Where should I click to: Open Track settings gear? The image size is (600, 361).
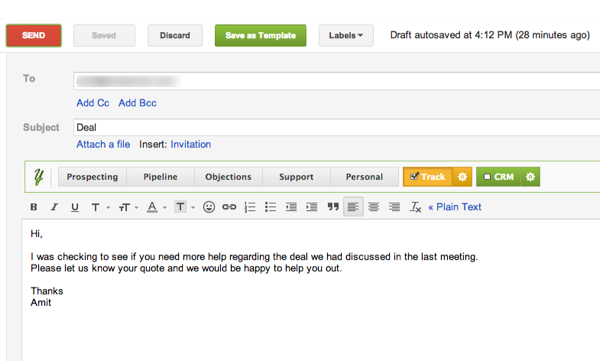(462, 177)
